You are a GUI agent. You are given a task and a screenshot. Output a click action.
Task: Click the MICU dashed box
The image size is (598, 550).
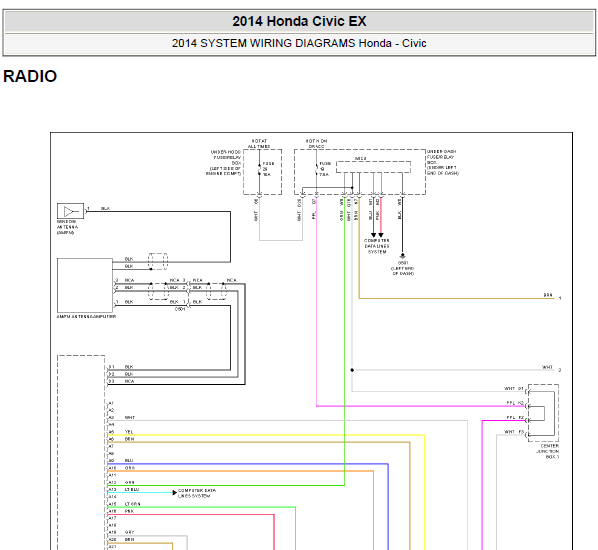(373, 167)
